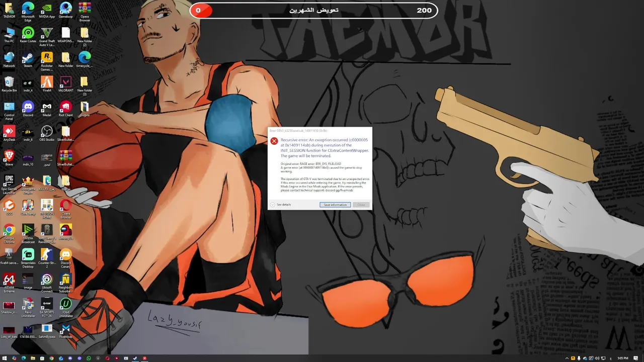This screenshot has height=362, width=644.
Task: Launch Among Us from desktop
Action: (66, 232)
